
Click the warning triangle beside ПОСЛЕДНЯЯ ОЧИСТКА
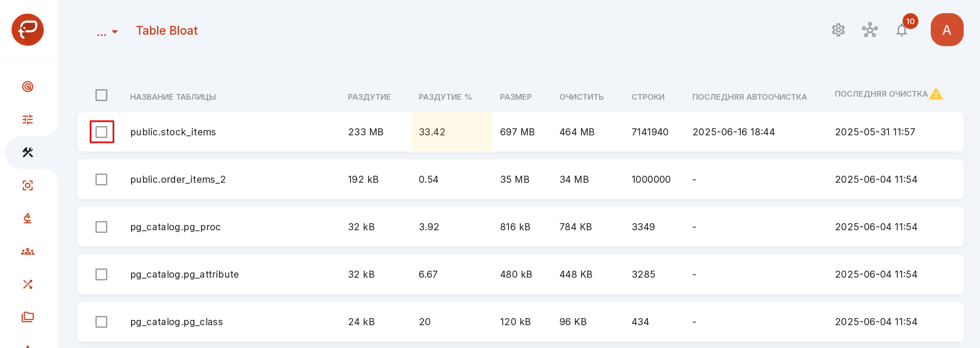pos(936,93)
